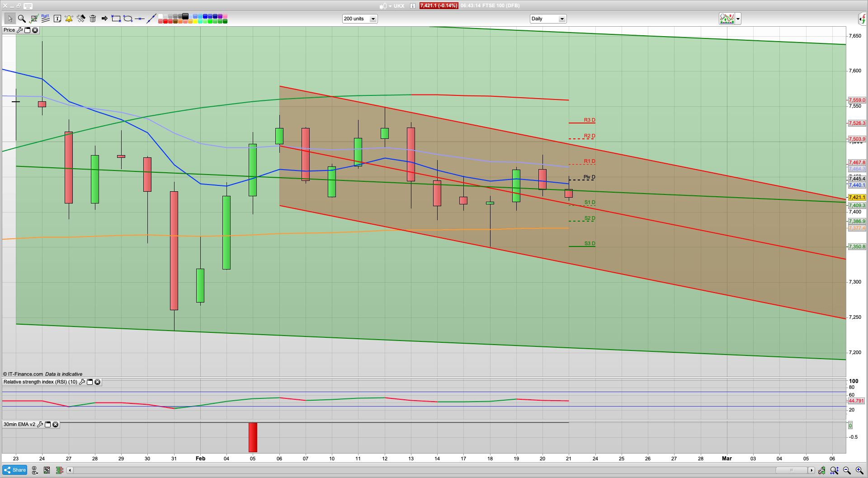Pick the black color swatch
The width and height of the screenshot is (868, 478).
(x=185, y=16)
